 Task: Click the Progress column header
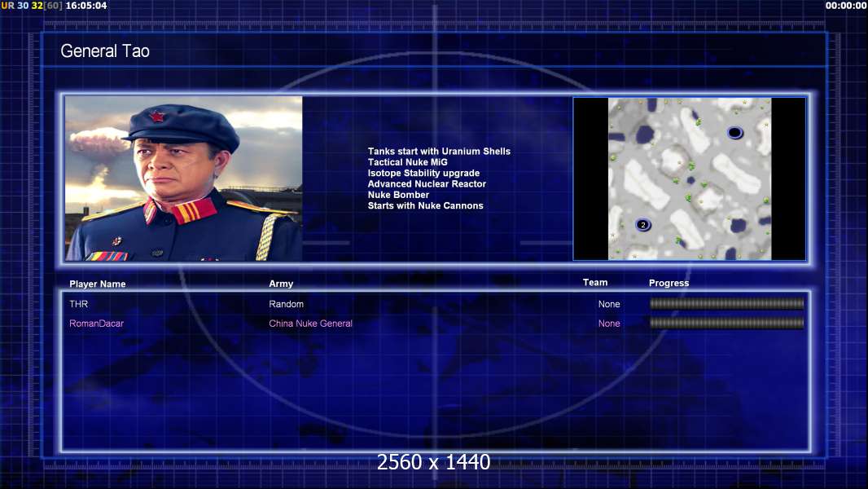(669, 283)
